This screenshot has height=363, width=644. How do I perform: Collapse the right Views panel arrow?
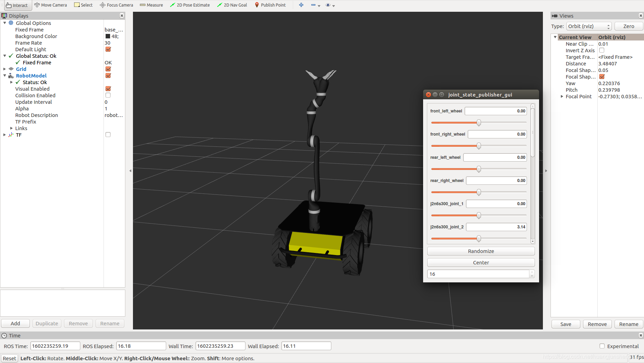(x=546, y=171)
